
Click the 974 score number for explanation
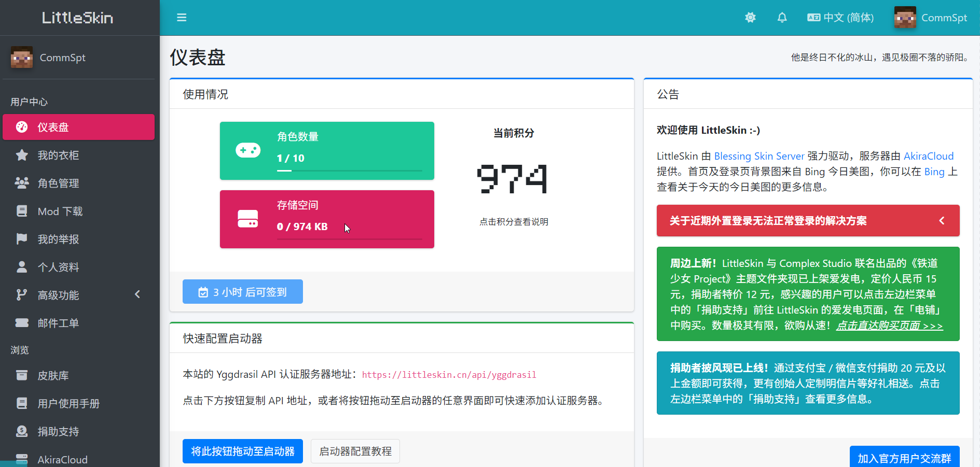[512, 179]
